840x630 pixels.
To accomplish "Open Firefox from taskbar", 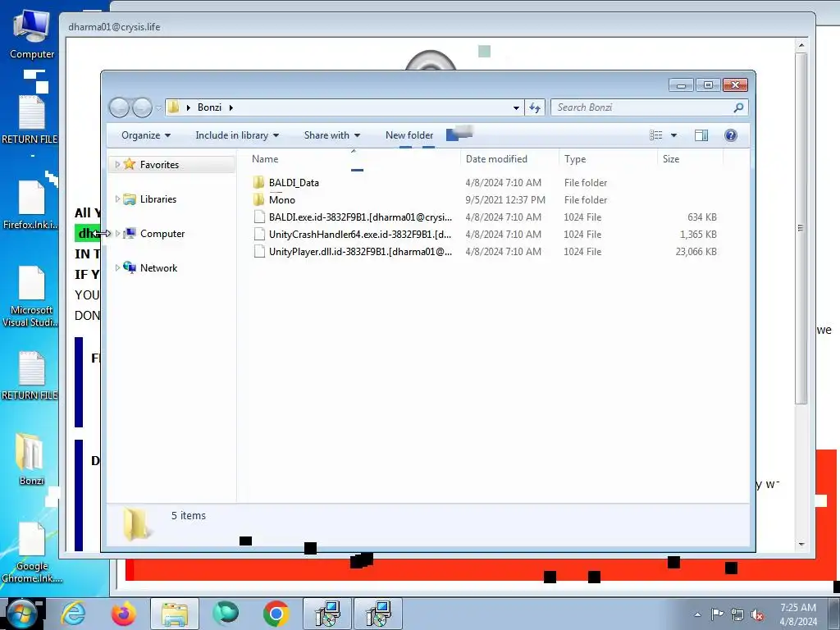I will click(x=124, y=614).
